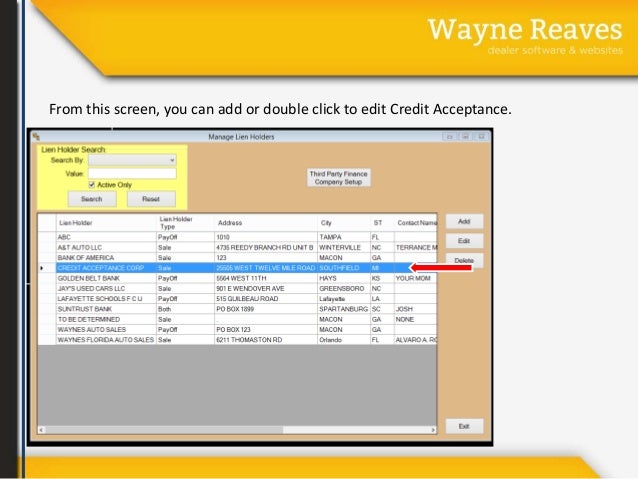Sort by Contact Name column header

tap(415, 223)
